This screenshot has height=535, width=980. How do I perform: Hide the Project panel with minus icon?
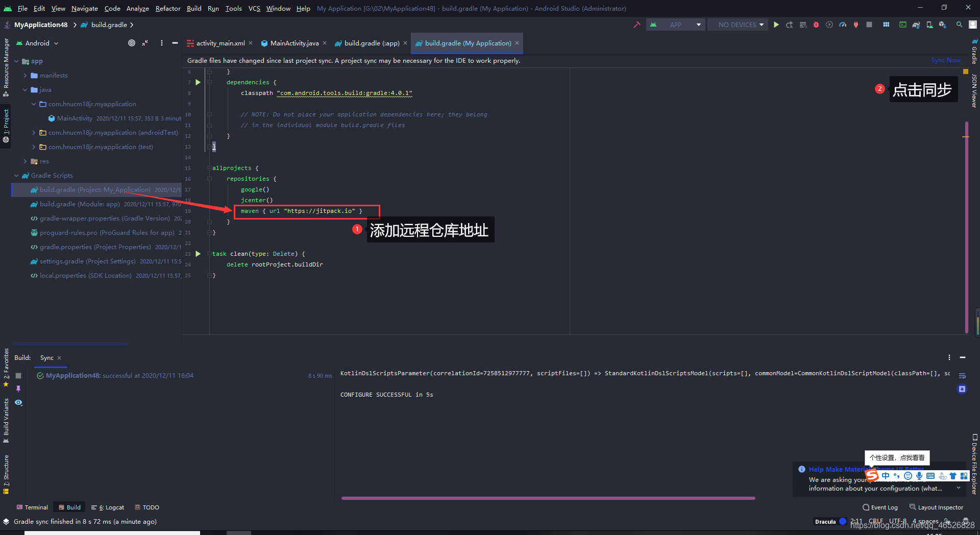tap(175, 43)
